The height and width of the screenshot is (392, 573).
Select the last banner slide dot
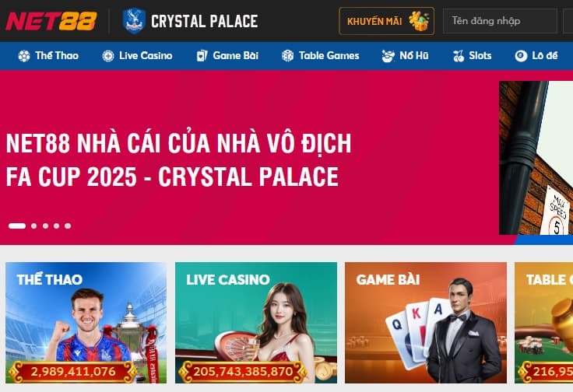(x=68, y=226)
